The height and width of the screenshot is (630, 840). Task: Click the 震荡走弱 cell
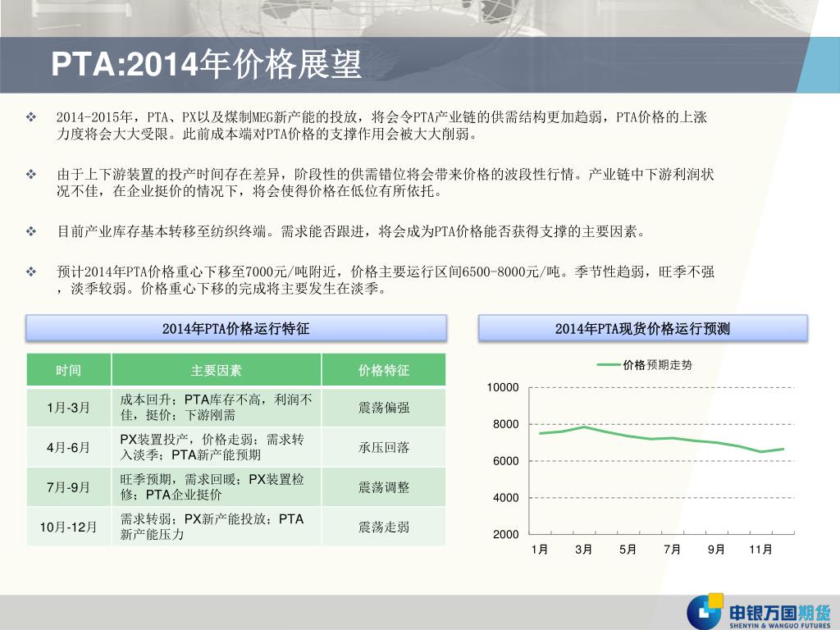(384, 527)
